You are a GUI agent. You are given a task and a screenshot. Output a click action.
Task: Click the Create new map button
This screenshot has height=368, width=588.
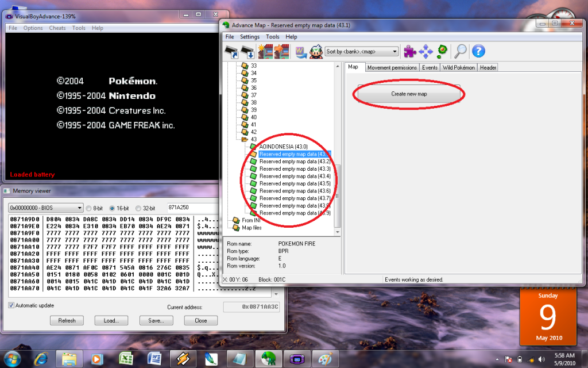click(409, 94)
